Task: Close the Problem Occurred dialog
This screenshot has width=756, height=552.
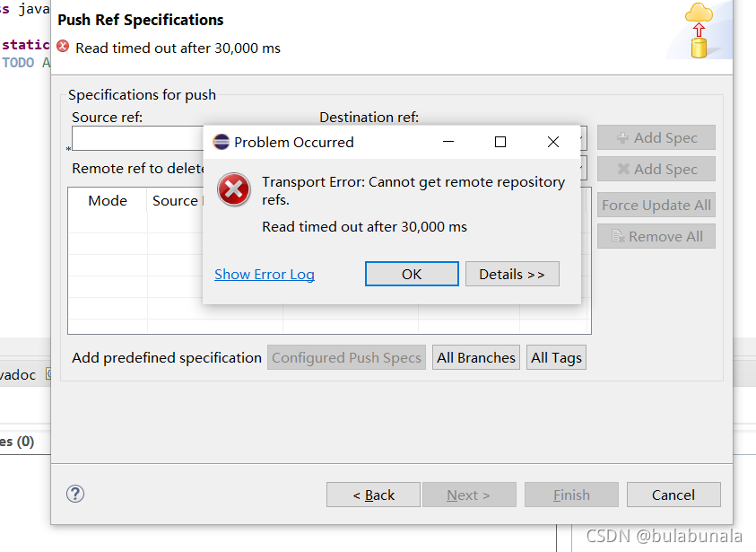Action: pyautogui.click(x=553, y=142)
